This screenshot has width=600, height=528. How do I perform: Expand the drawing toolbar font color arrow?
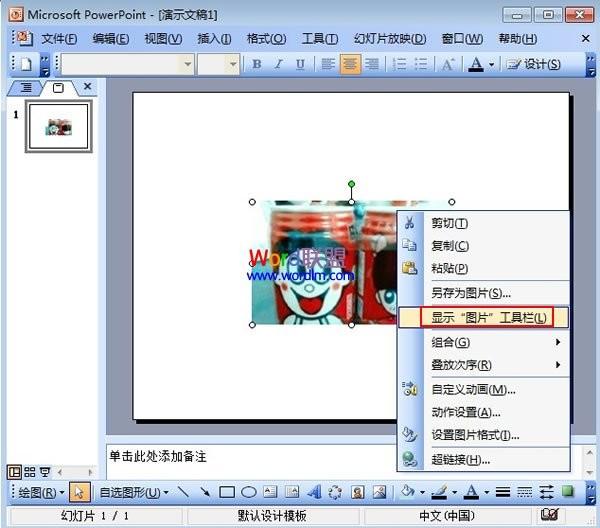click(x=487, y=492)
